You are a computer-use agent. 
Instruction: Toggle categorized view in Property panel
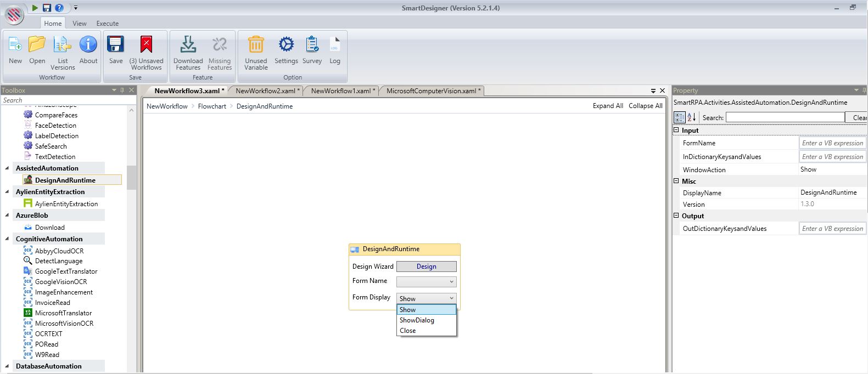pos(680,117)
